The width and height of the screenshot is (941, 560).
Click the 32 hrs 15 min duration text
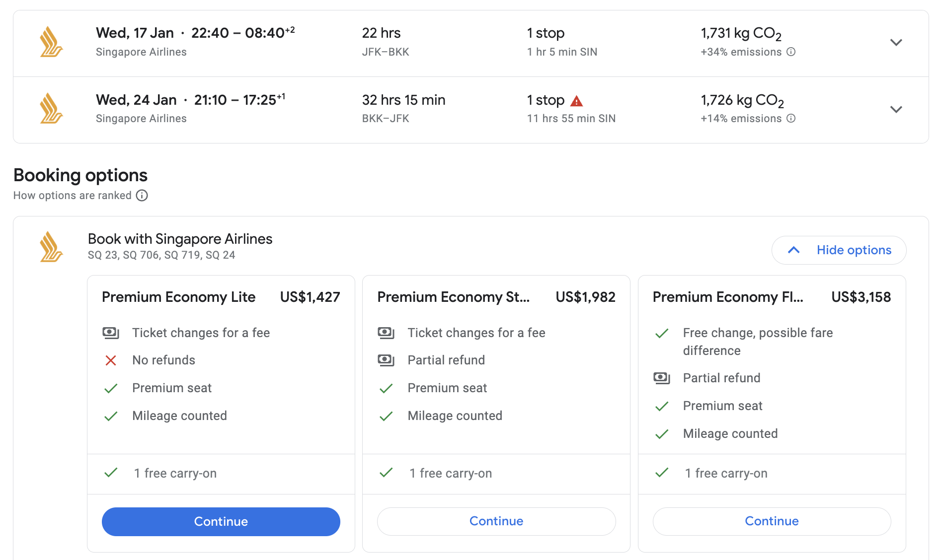pyautogui.click(x=403, y=100)
